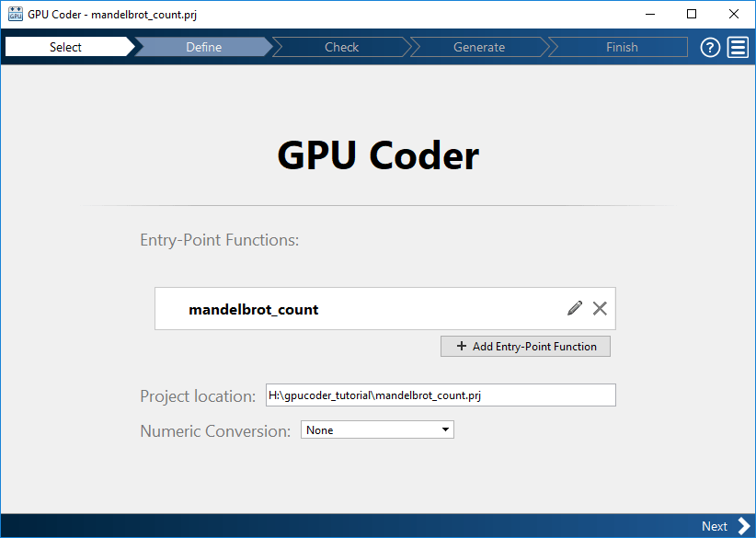
Task: Click the GPU Coder title heading
Action: (377, 155)
